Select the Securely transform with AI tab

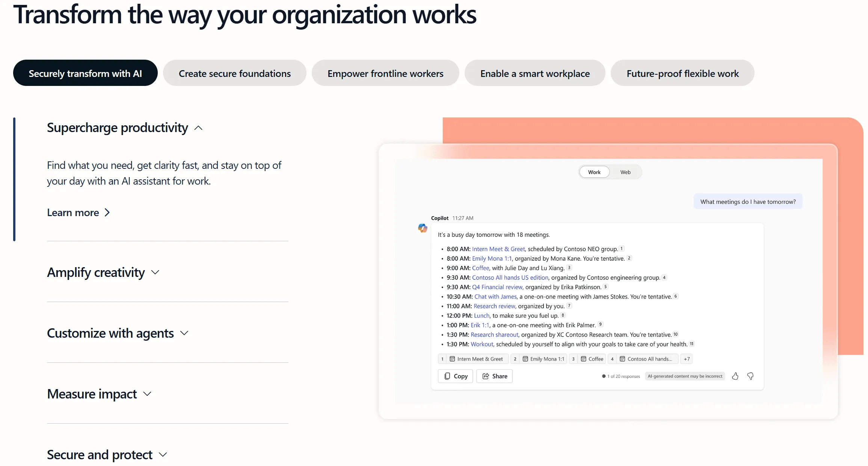85,73
